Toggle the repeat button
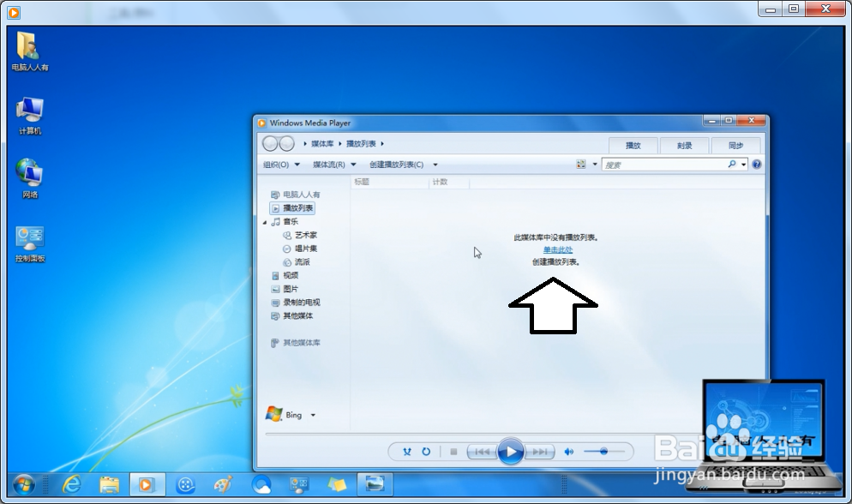 pyautogui.click(x=426, y=452)
